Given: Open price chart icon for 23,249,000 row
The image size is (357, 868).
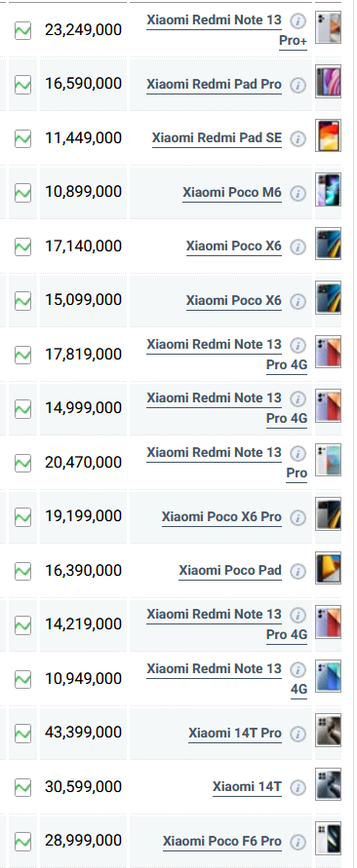Looking at the screenshot, I should (x=22, y=30).
